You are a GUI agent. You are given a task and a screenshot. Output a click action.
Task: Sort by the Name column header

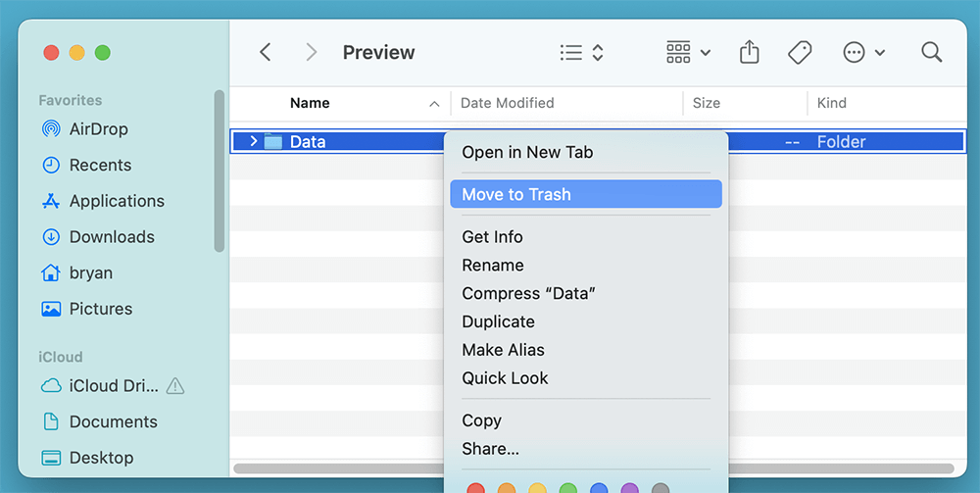pyautogui.click(x=310, y=103)
